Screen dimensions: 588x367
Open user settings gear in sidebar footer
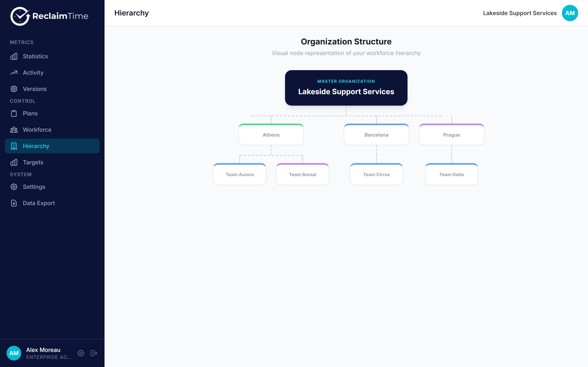[81, 353]
